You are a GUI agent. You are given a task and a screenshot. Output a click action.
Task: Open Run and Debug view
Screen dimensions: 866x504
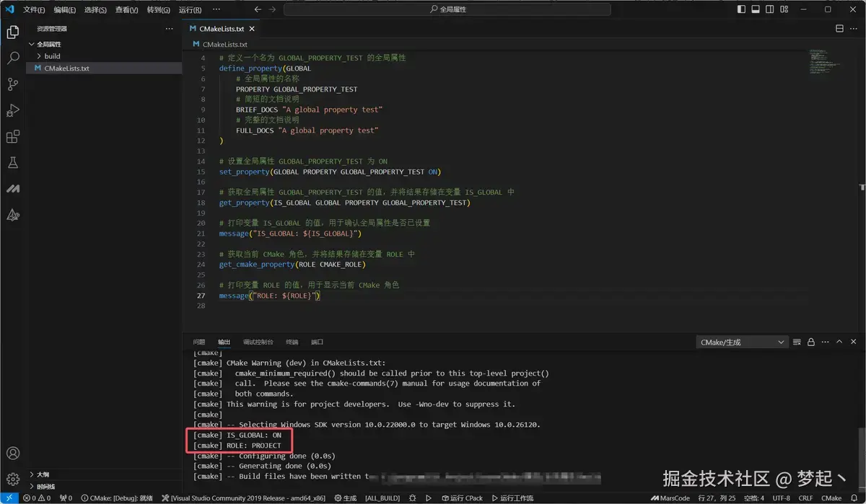[12, 110]
